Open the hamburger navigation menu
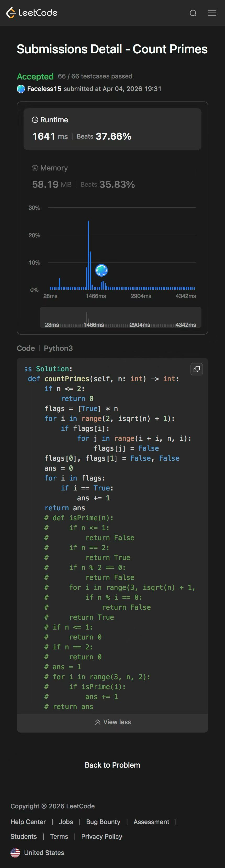Screen dimensions: 225x868 pos(212,13)
